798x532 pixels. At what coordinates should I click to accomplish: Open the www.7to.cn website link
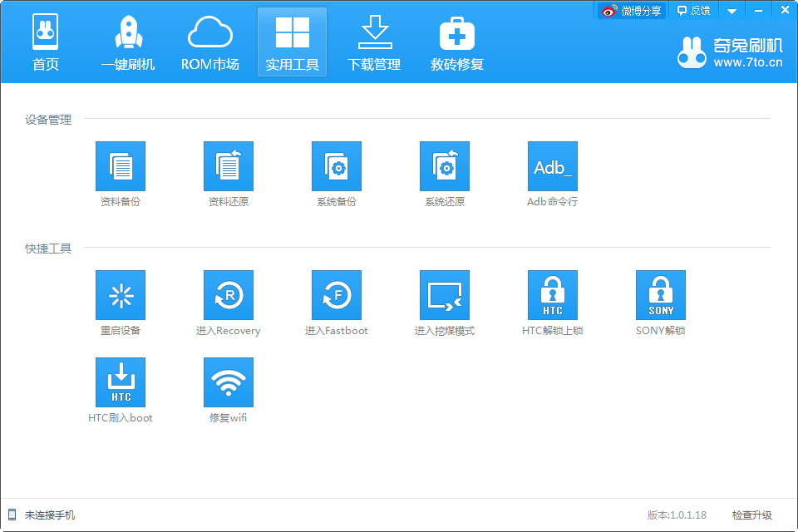(748, 62)
